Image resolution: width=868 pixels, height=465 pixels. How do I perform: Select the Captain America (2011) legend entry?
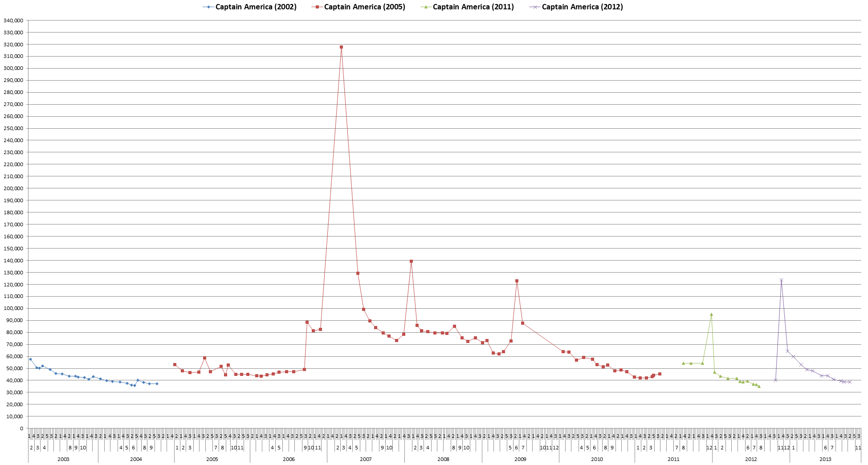coord(467,7)
